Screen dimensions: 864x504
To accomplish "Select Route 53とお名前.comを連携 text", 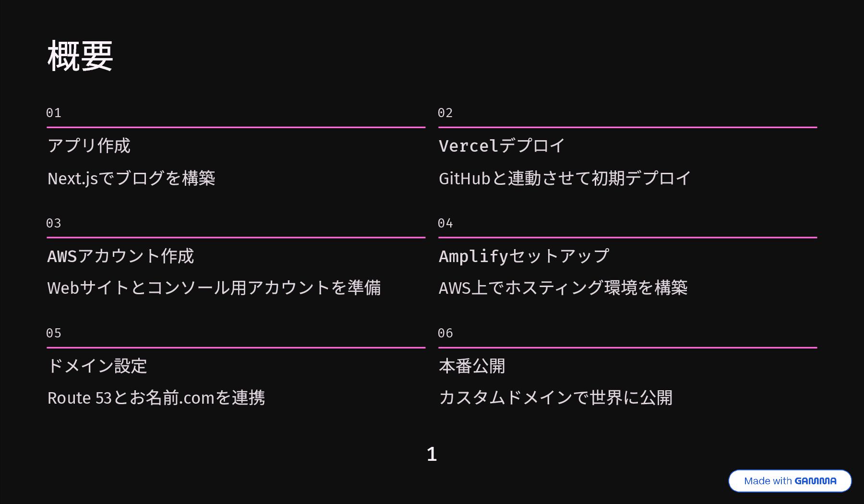I will [156, 397].
